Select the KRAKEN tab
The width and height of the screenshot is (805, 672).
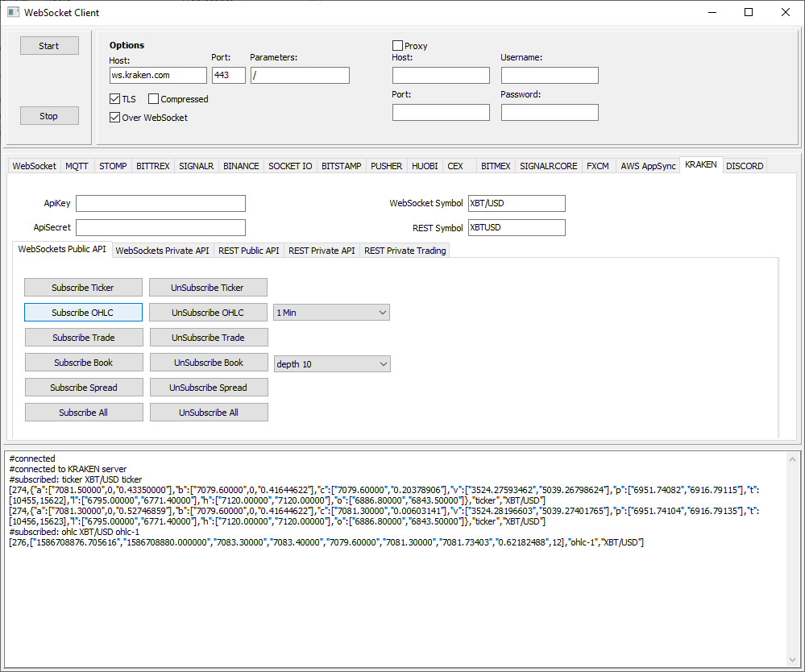tap(701, 164)
